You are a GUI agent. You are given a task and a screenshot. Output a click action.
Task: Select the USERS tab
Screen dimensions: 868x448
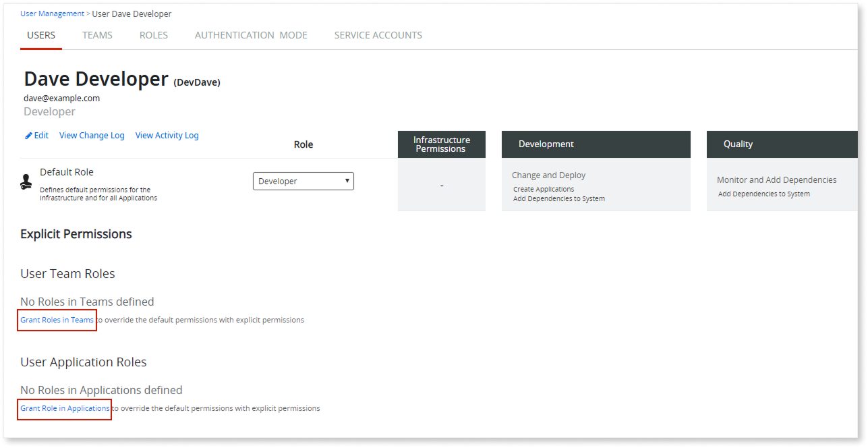(40, 34)
